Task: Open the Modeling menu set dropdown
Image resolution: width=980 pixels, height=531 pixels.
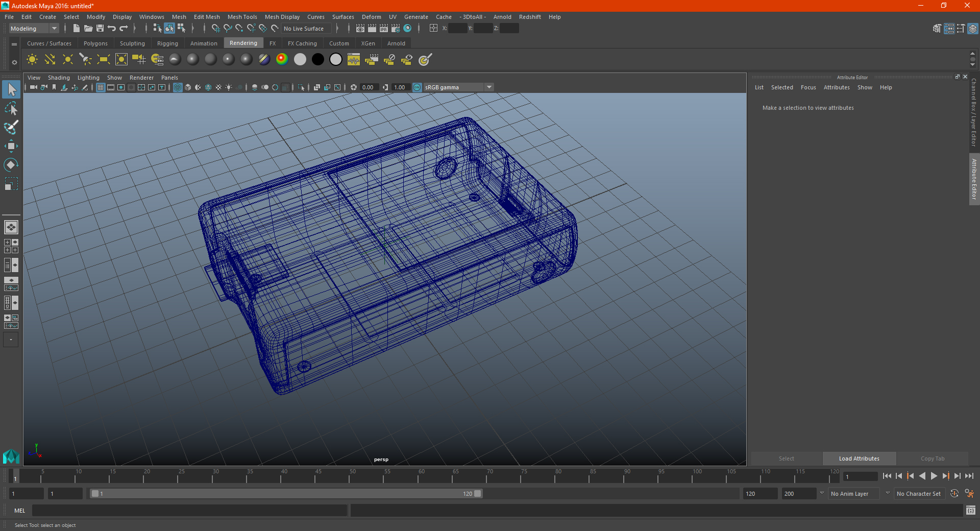Action: [34, 29]
